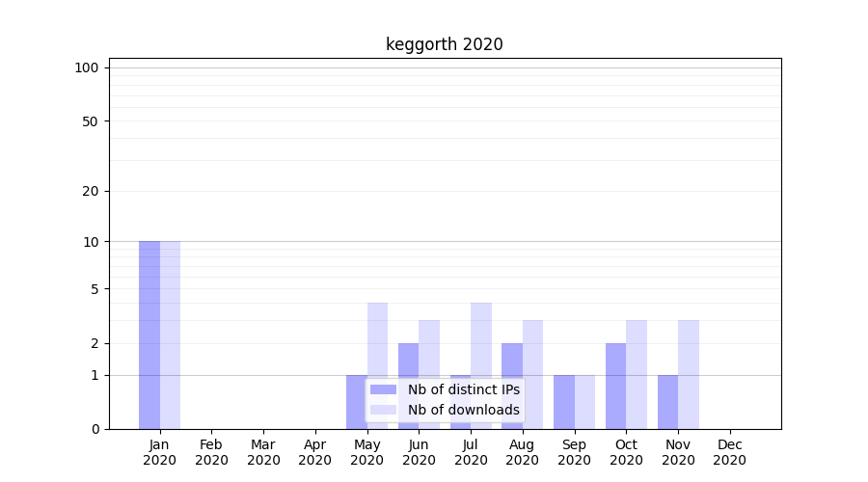Click the distinct IPs legend color swatch
The image size is (868, 482).
(x=383, y=389)
